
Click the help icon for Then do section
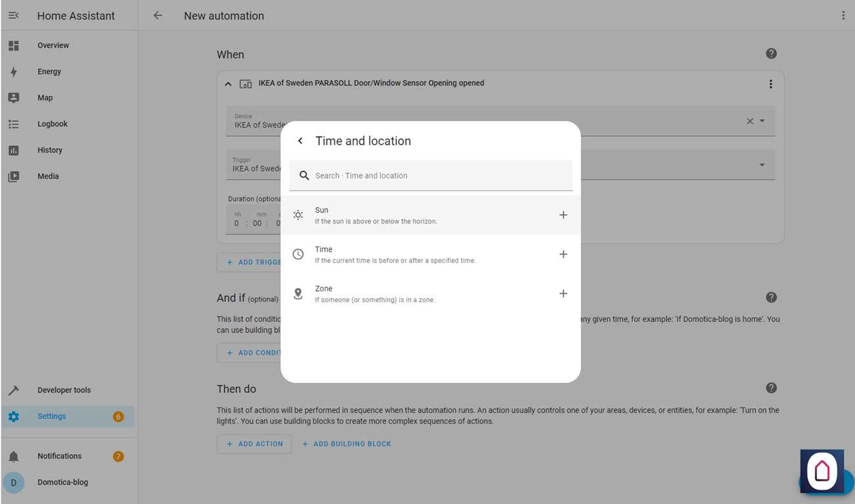coord(771,388)
